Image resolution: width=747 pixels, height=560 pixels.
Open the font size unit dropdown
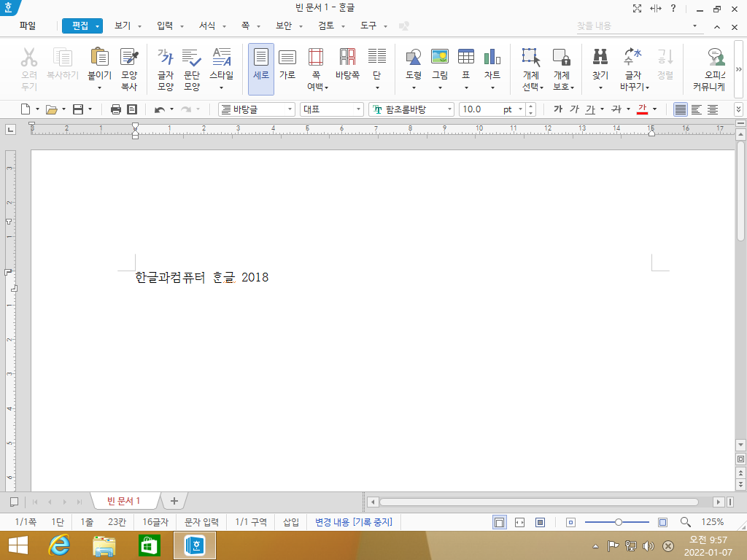(520, 109)
